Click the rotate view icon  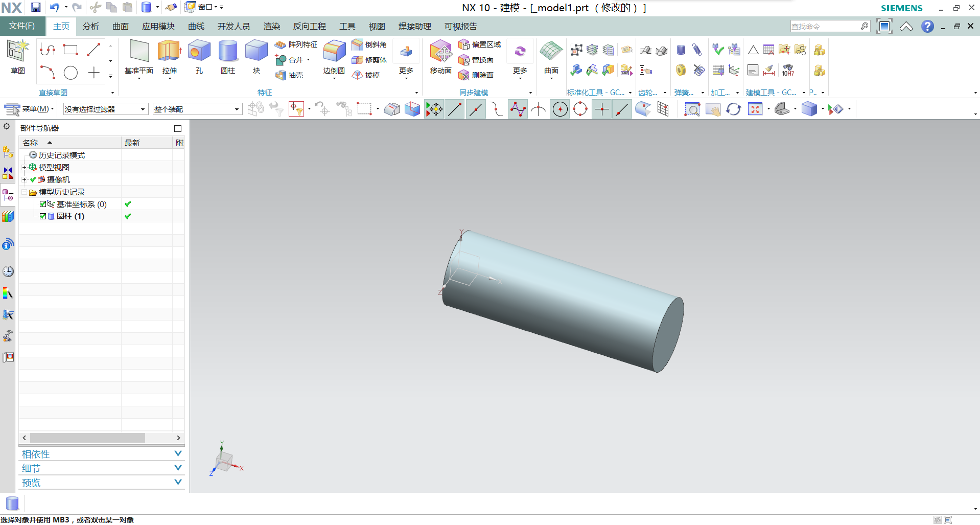pos(733,109)
